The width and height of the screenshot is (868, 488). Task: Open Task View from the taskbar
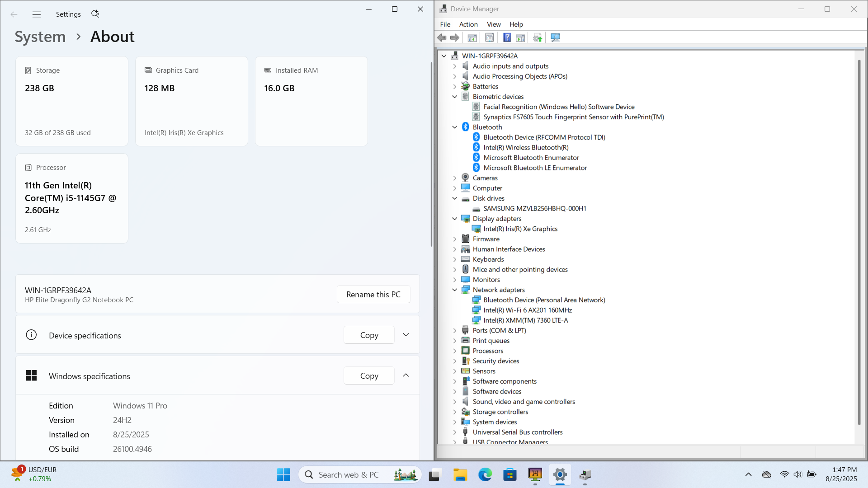click(434, 475)
